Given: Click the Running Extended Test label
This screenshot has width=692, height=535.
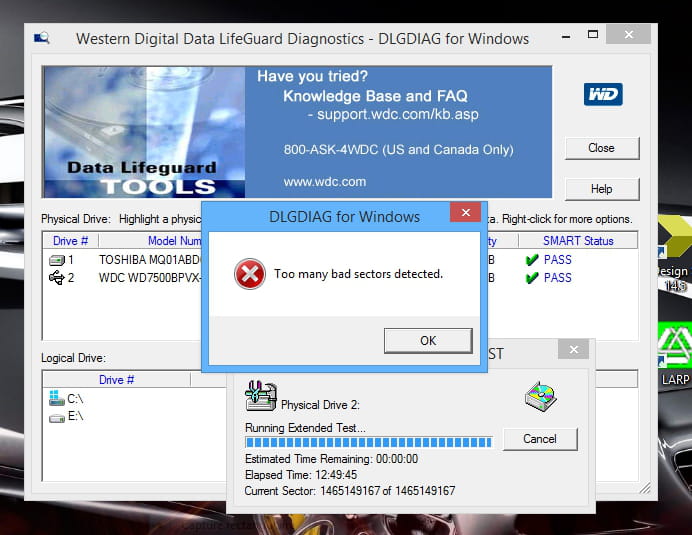Looking at the screenshot, I should (x=305, y=428).
